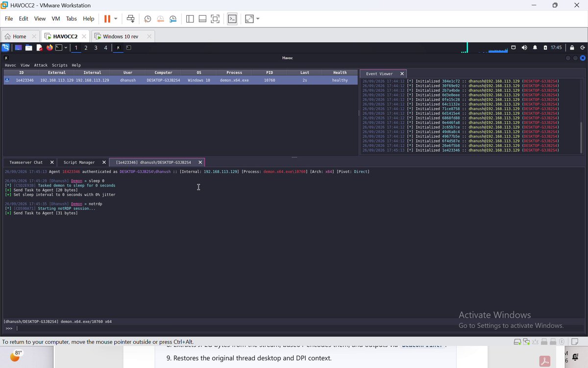Click the battery power icon
Viewport: 588px width, 368px height.
pos(545,48)
